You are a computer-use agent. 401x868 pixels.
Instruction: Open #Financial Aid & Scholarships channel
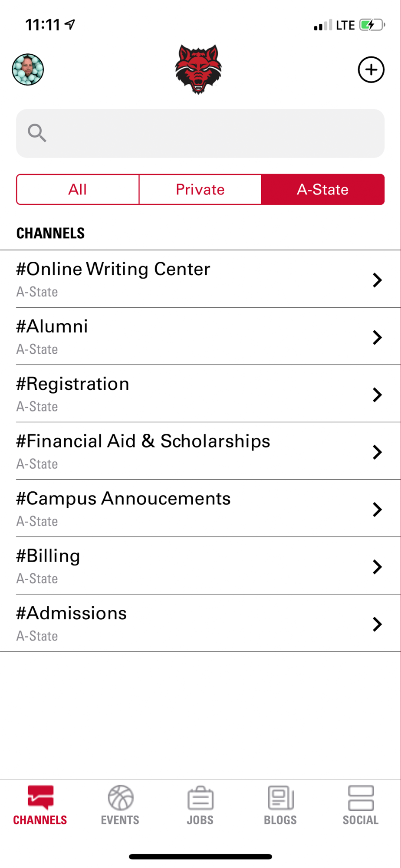(x=143, y=442)
